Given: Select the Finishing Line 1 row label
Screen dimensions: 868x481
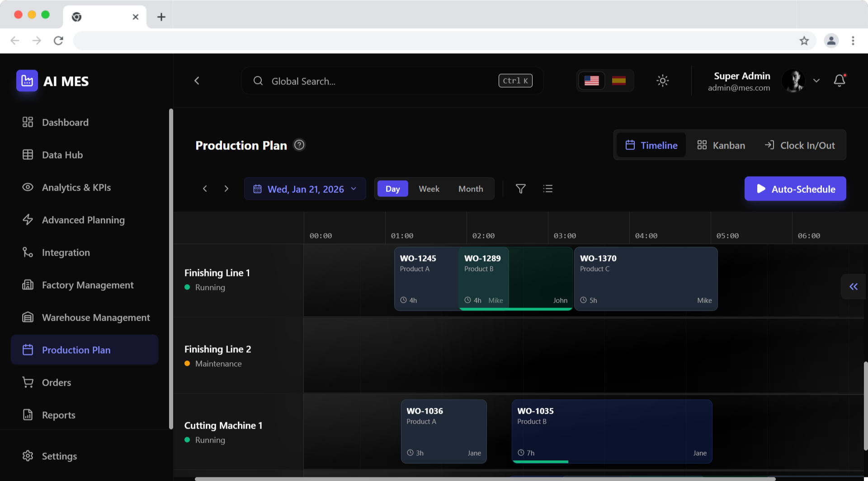Looking at the screenshot, I should (x=217, y=273).
